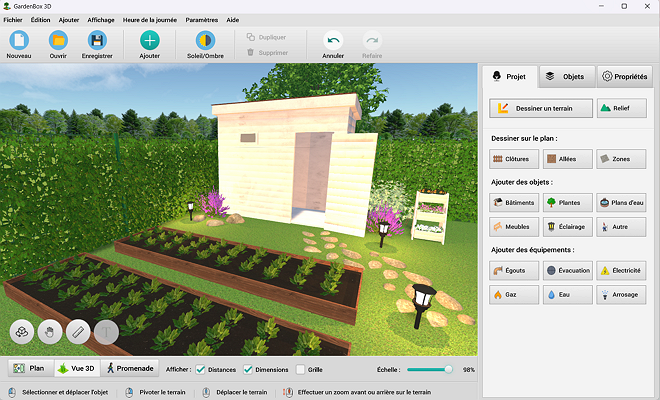Undo the last action with Annuler
Viewport: 660px width, 400px height.
333,44
